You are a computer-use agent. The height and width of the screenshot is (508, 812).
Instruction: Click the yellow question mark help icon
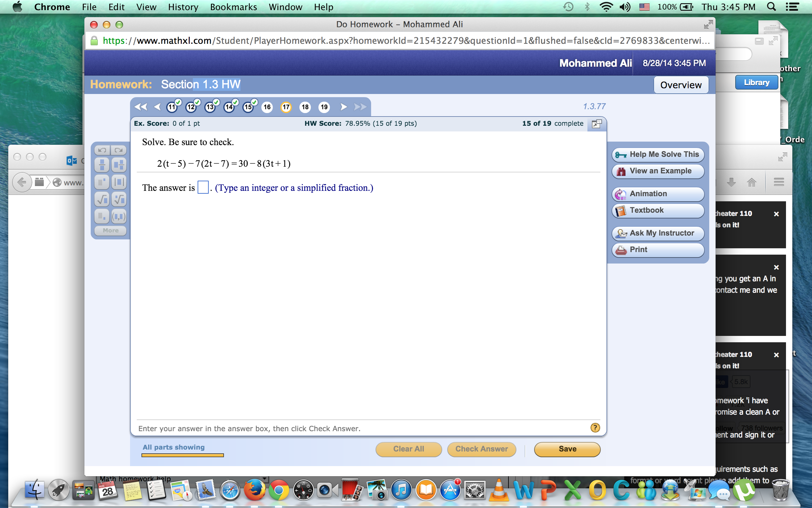[x=595, y=428]
